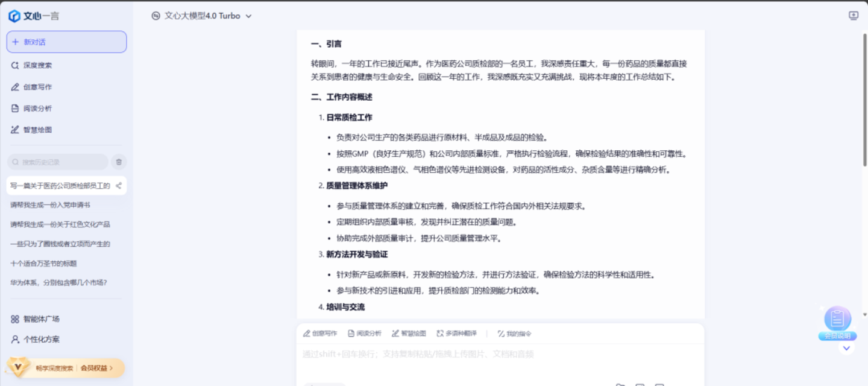Select the 多语种翻译 input toolbar option

[456, 334]
